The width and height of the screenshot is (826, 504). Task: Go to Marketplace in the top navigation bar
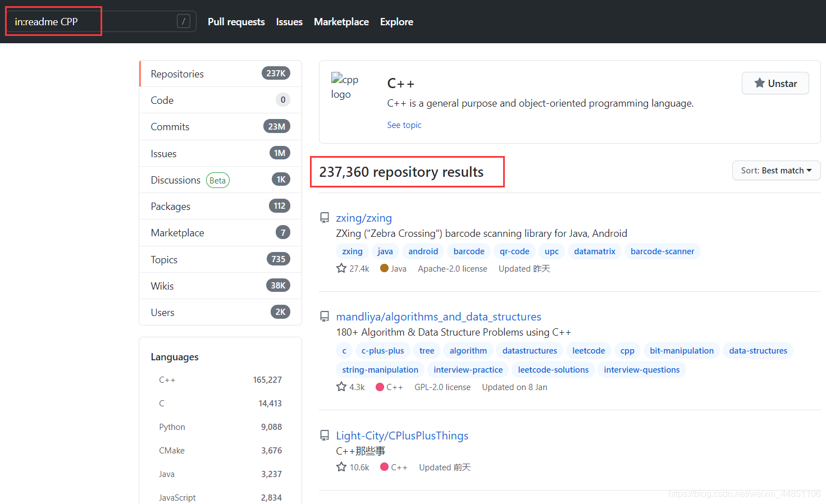tap(341, 22)
